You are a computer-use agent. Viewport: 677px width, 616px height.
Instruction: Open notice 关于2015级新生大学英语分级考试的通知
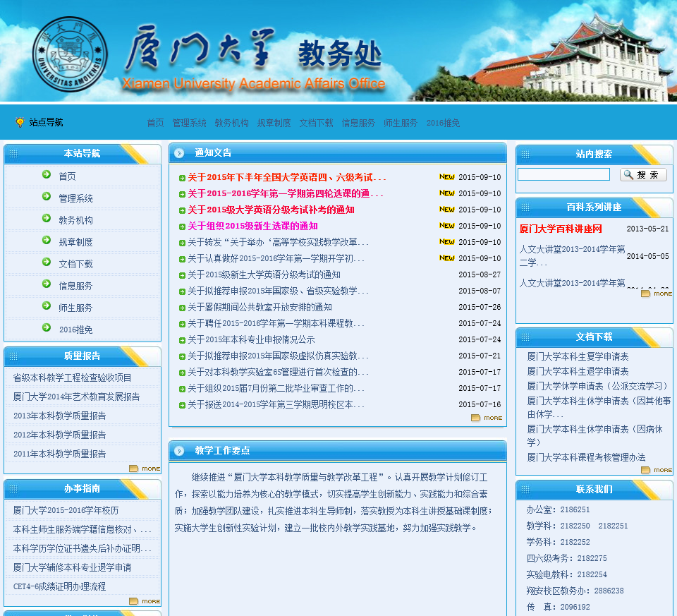(264, 274)
